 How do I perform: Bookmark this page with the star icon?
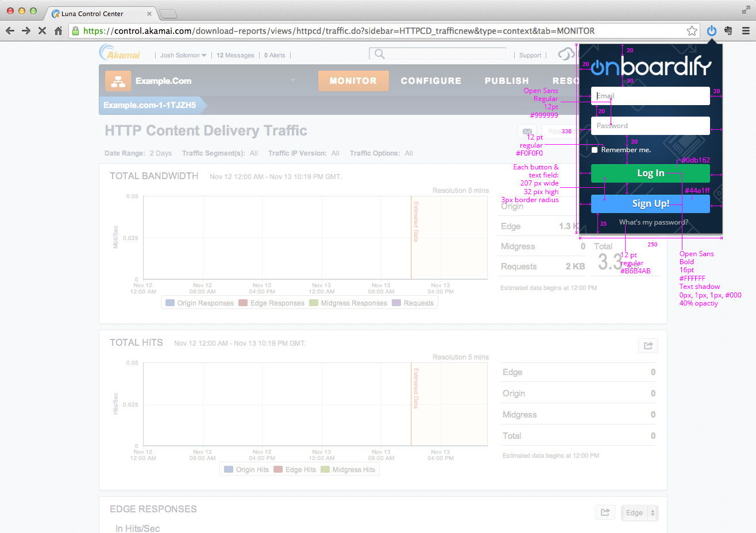pos(692,31)
